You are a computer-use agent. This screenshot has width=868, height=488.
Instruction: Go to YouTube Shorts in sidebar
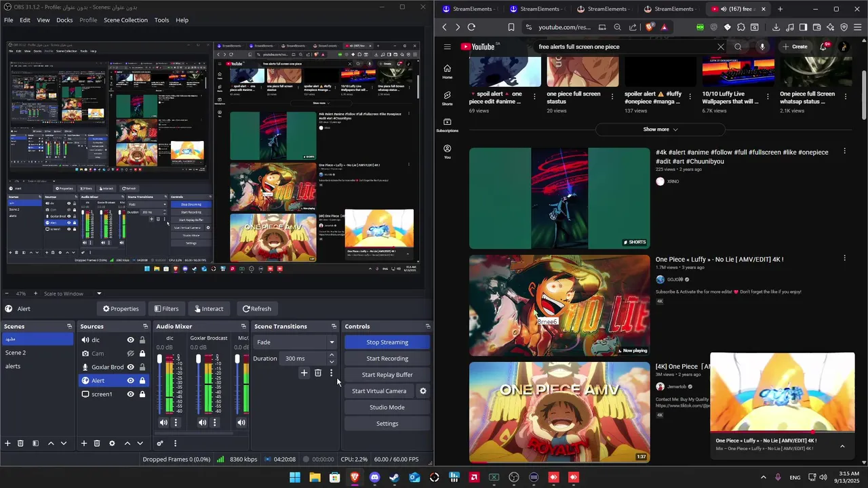[448, 98]
